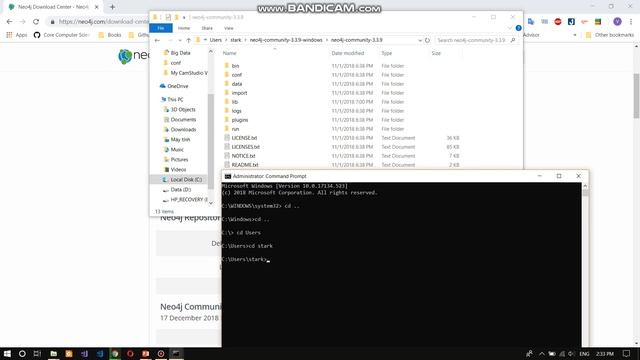Select the plugins folder

pos(240,120)
